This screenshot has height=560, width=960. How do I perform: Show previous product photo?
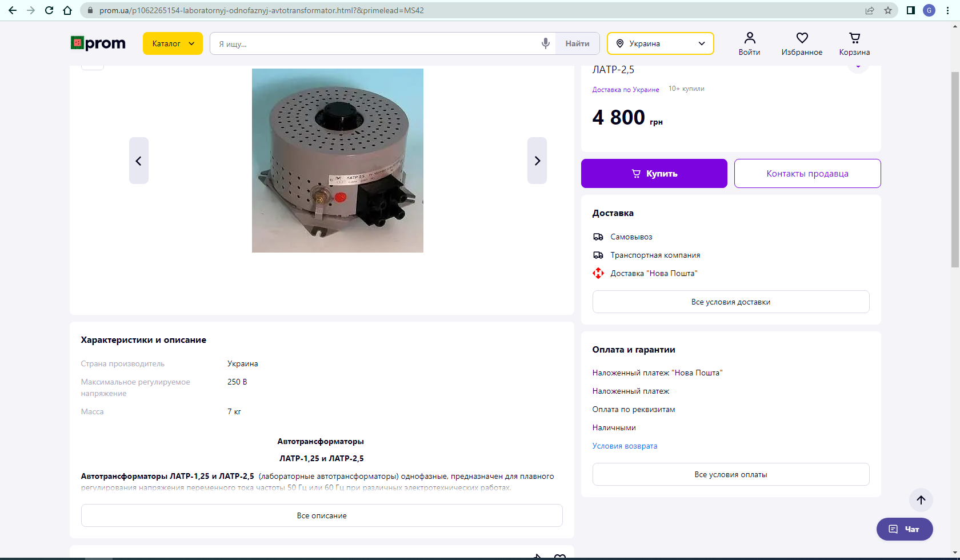[139, 161]
